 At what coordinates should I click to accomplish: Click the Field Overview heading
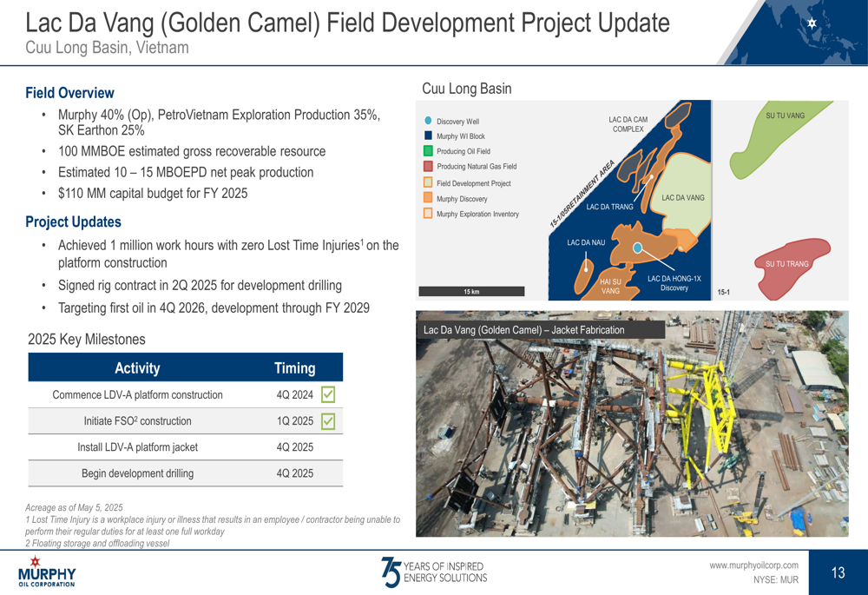click(69, 93)
